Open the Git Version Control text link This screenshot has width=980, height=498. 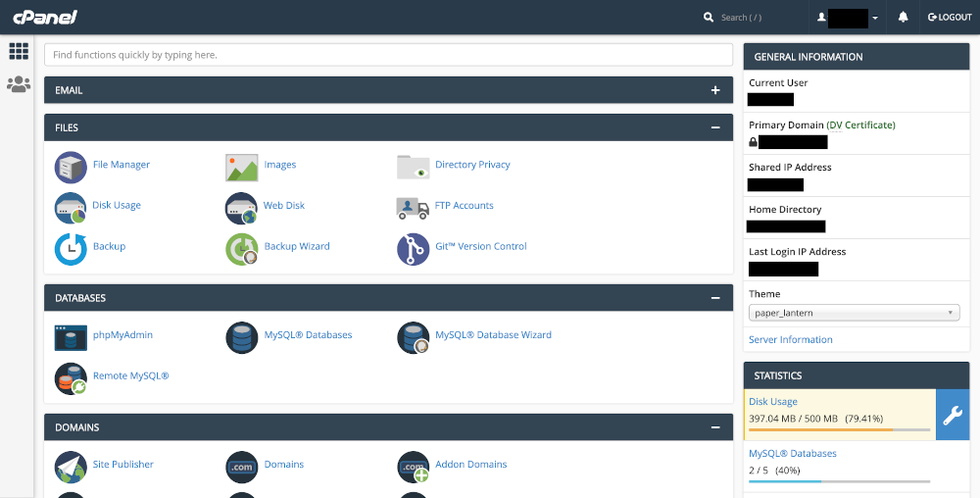(x=480, y=246)
